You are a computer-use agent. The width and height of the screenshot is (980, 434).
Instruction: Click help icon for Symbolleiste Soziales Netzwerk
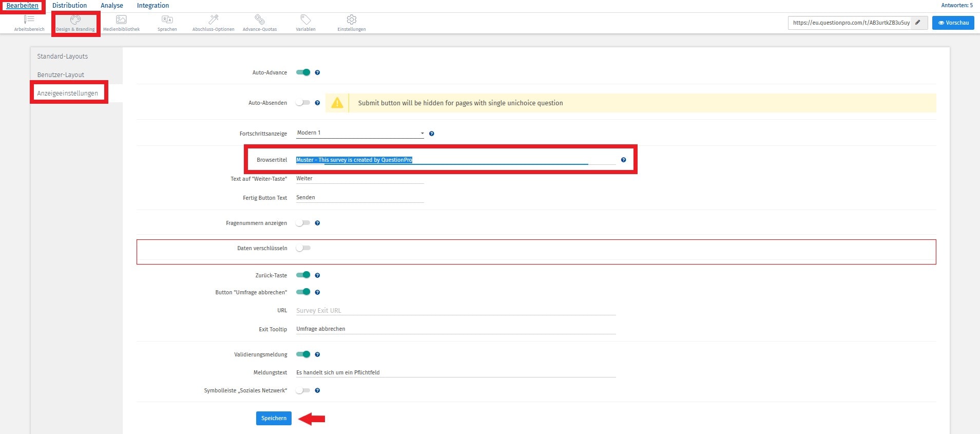(x=317, y=390)
